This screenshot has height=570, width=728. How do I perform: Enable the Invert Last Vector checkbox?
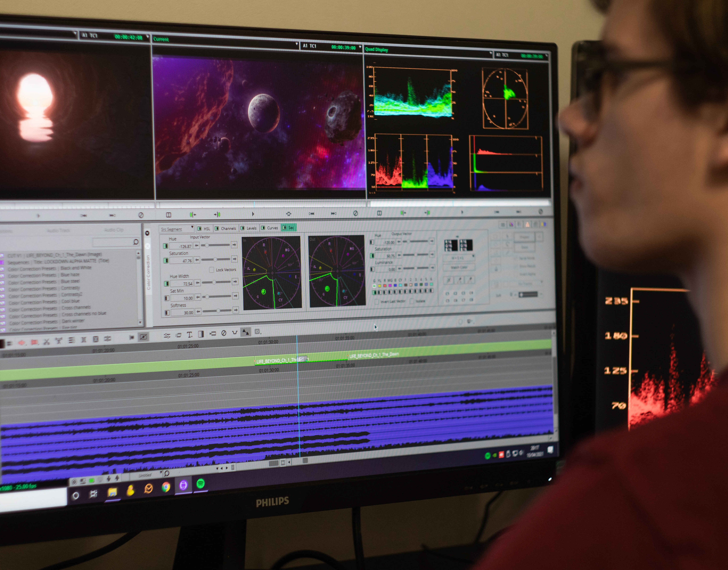(376, 302)
